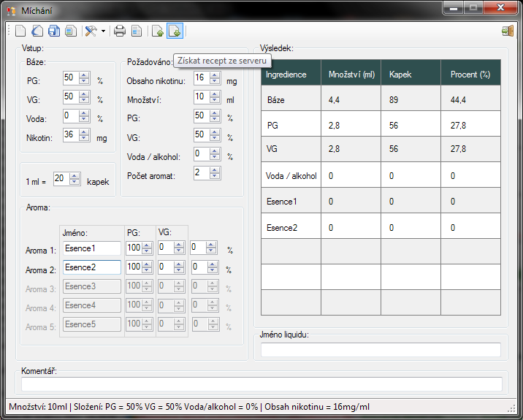Click the status bar recipe summary text
This screenshot has height=420, width=523.
(x=189, y=407)
